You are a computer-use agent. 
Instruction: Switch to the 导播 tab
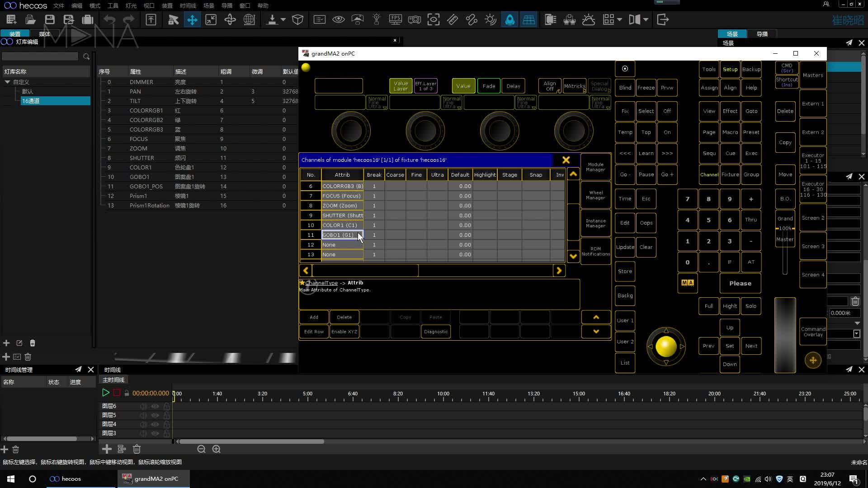pyautogui.click(x=762, y=34)
